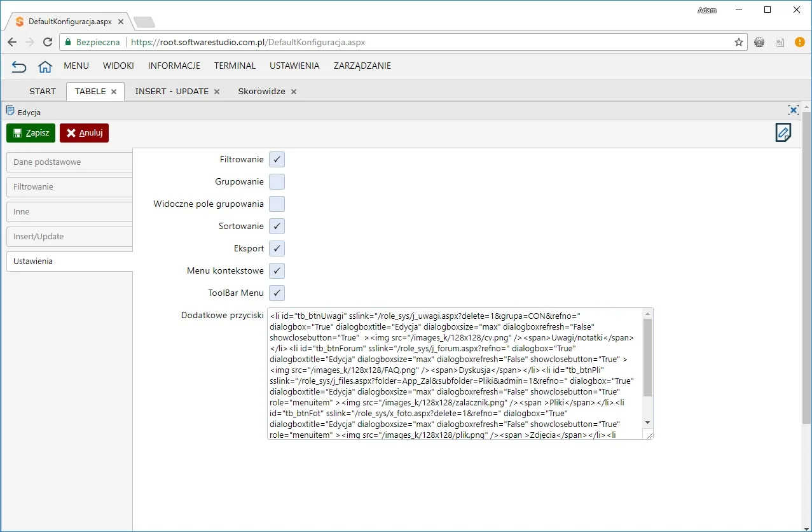The height and width of the screenshot is (532, 812).
Task: Switch to the START tab
Action: point(43,92)
